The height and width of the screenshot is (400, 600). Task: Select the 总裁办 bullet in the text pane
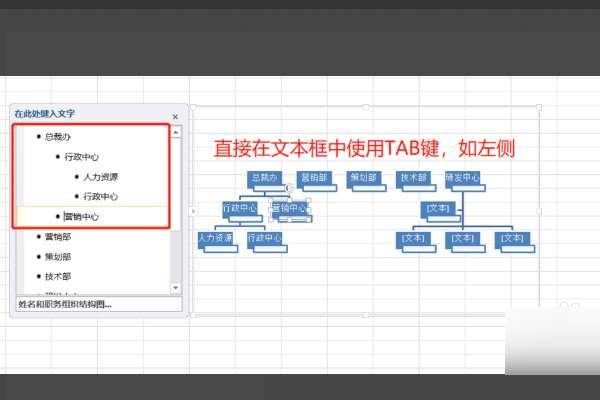pyautogui.click(x=57, y=137)
